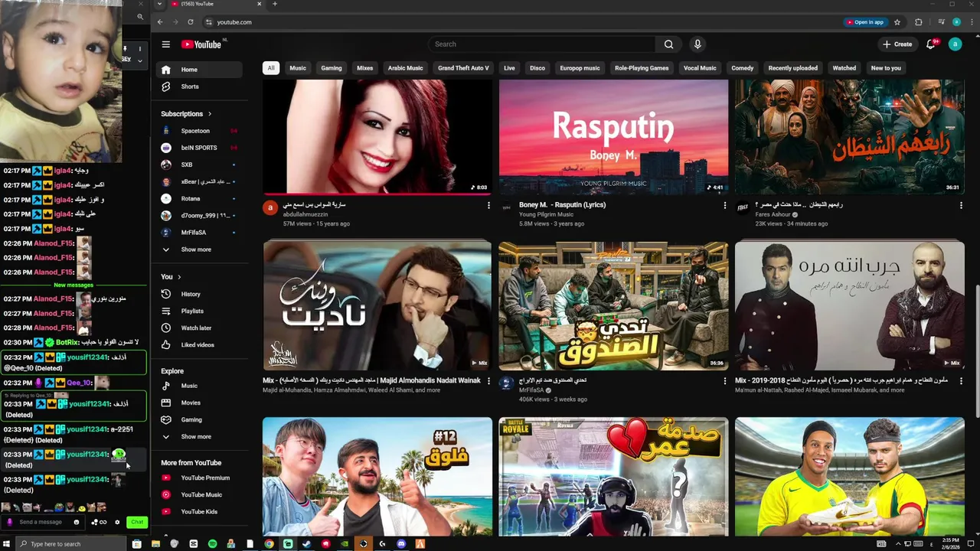This screenshot has width=980, height=551.
Task: Open Rasputin Boney M. video thumbnail
Action: (613, 137)
